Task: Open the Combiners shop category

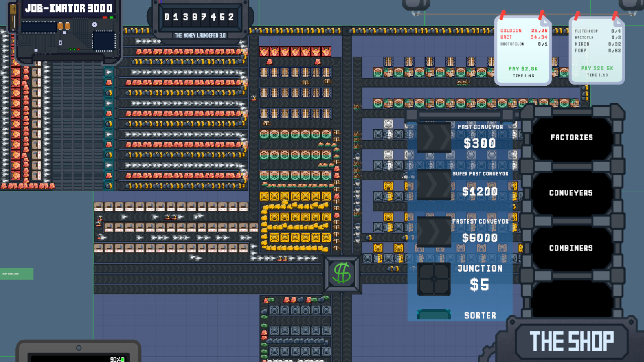Action: pyautogui.click(x=571, y=248)
